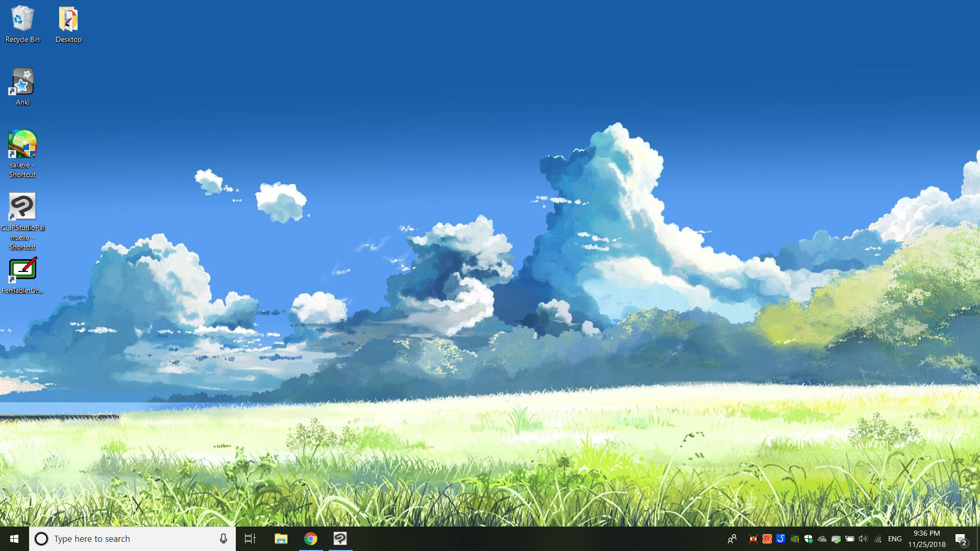The height and width of the screenshot is (551, 980).
Task: Open File Explorer from the taskbar
Action: tap(281, 539)
